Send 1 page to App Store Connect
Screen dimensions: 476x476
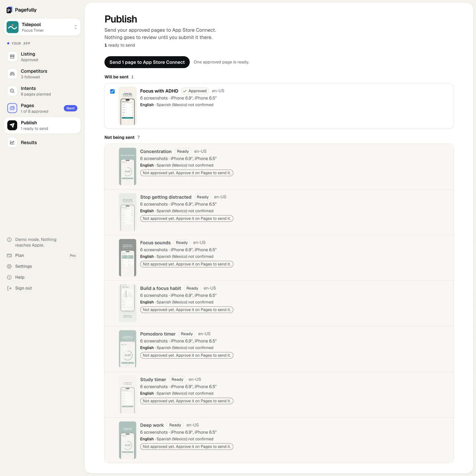coord(147,62)
